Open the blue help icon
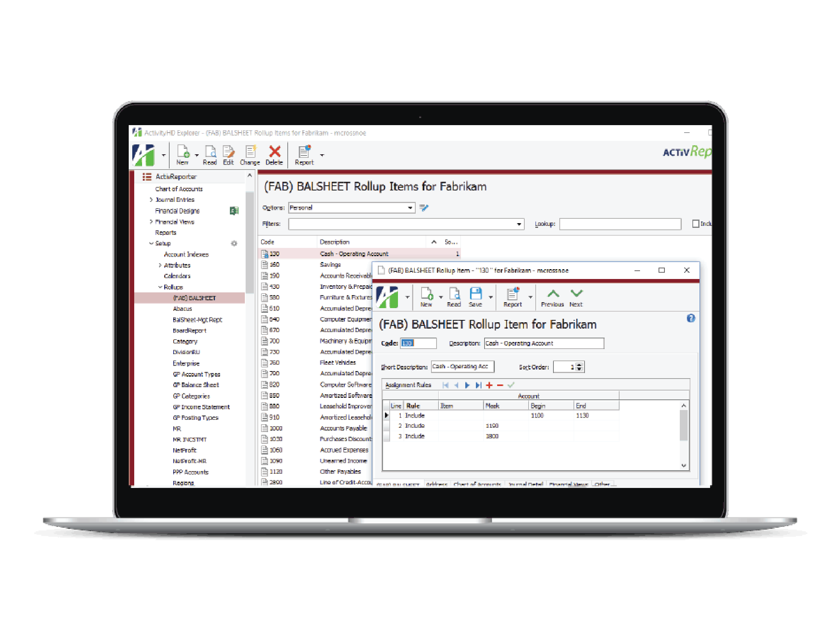This screenshot has height=630, width=840. point(691,318)
